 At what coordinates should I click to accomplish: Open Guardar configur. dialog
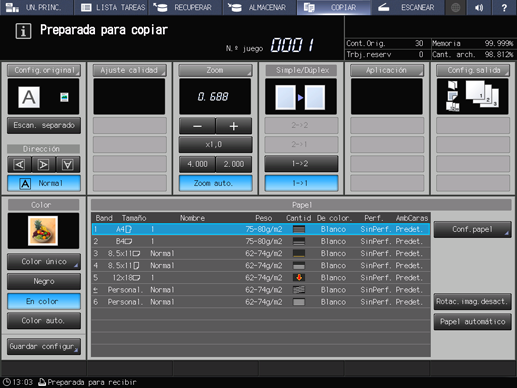tap(44, 347)
